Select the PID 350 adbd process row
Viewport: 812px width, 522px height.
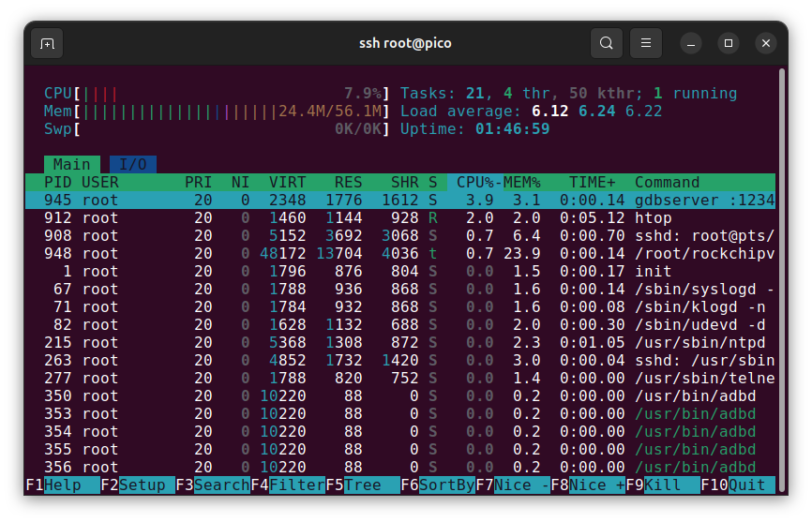(400, 396)
